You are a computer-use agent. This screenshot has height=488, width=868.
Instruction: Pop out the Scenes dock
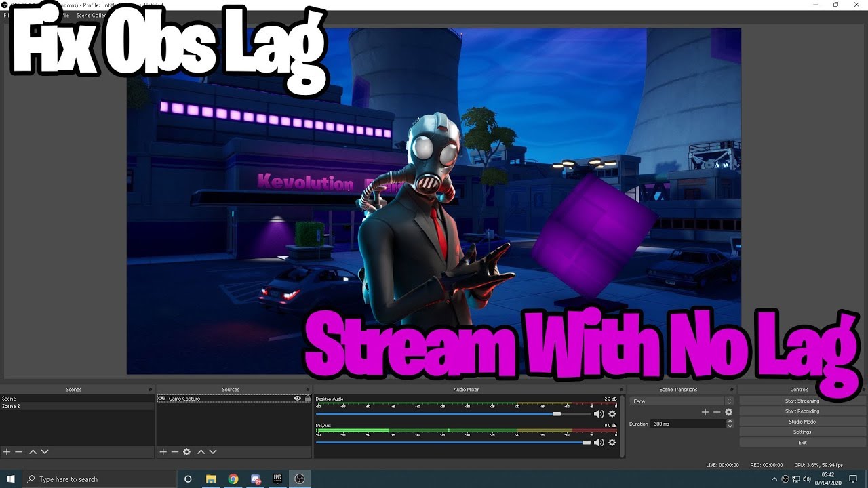pos(151,390)
